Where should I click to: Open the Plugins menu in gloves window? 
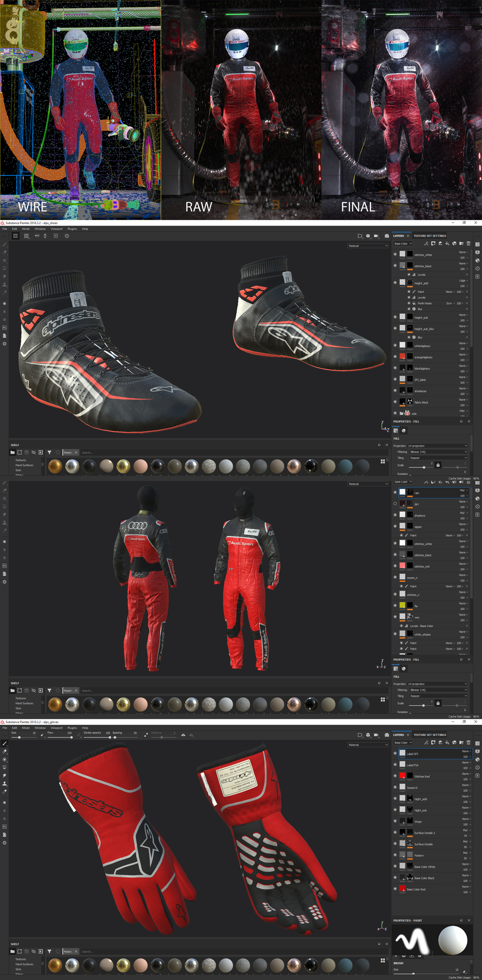click(72, 727)
